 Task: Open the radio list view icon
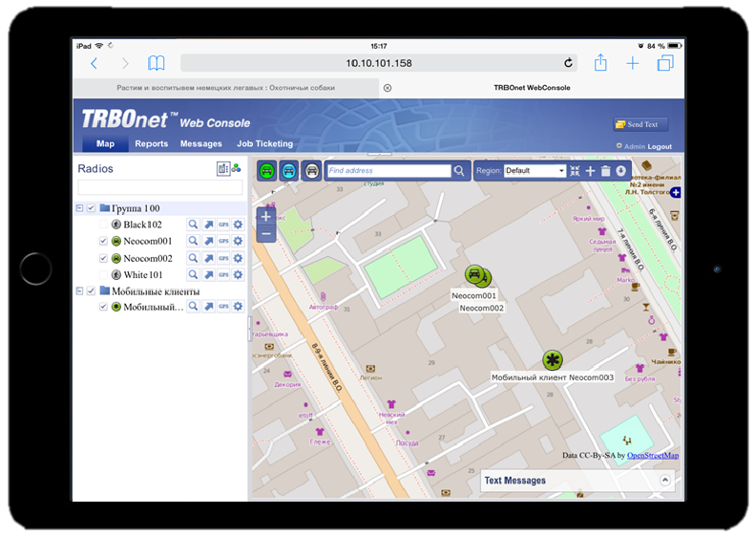coord(223,169)
